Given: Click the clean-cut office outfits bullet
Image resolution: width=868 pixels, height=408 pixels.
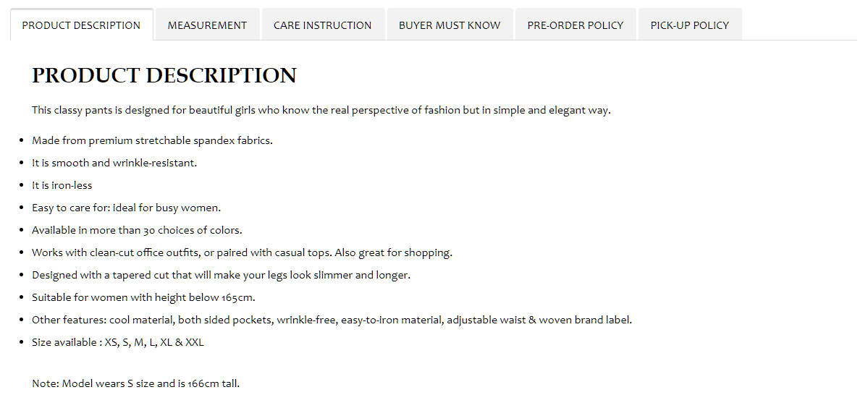Looking at the screenshot, I should (242, 252).
